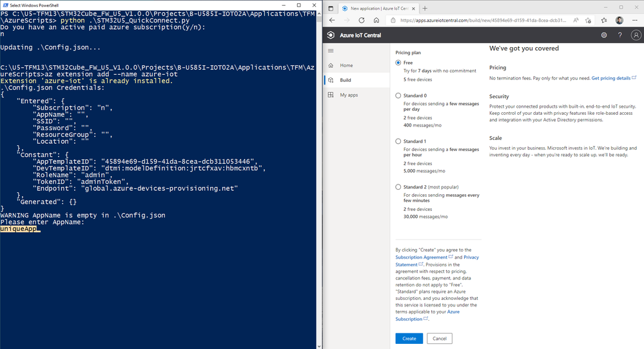644x349 pixels.
Task: Reload the page with the refresh icon
Action: coord(362,20)
